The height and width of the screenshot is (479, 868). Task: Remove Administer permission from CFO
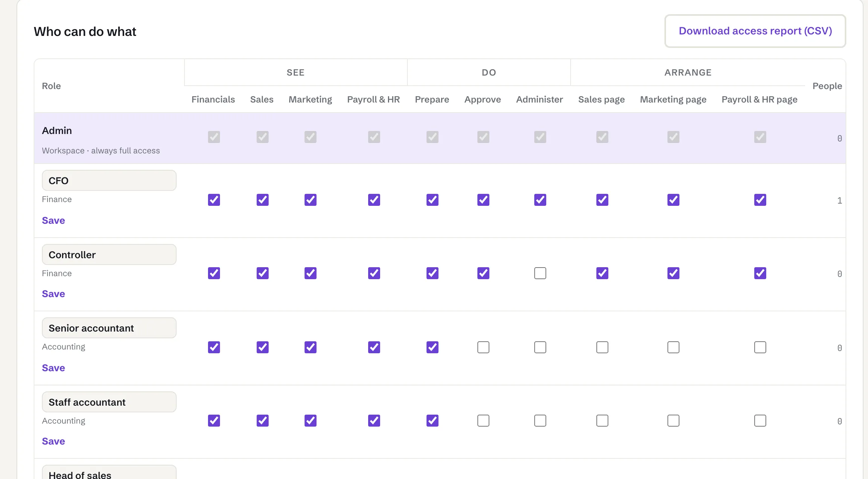[540, 200]
